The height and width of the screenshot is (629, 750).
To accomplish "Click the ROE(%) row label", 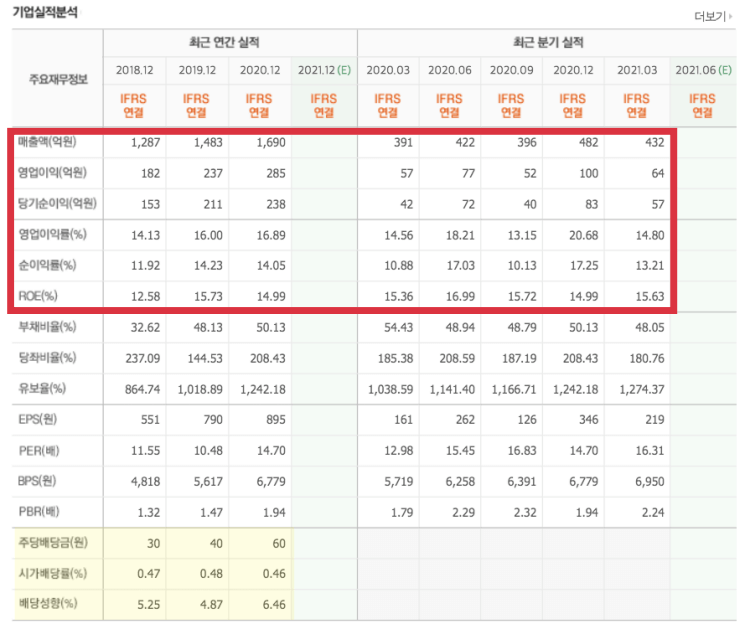I will (x=38, y=296).
